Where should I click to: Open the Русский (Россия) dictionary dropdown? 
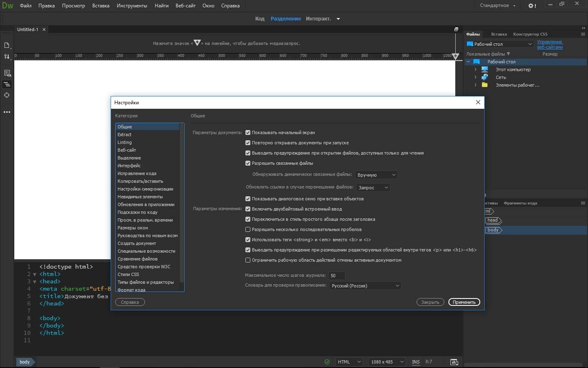365,286
